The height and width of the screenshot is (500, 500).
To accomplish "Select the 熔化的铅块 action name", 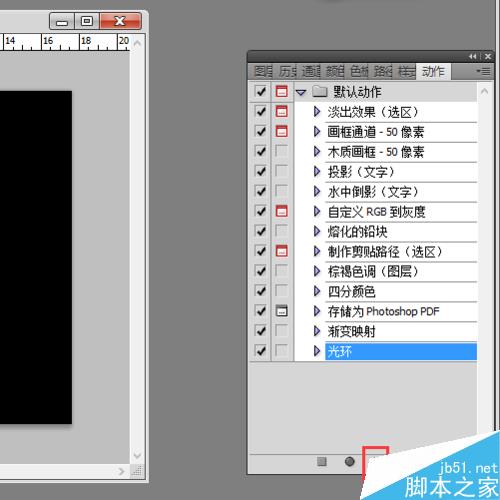I will 357,231.
